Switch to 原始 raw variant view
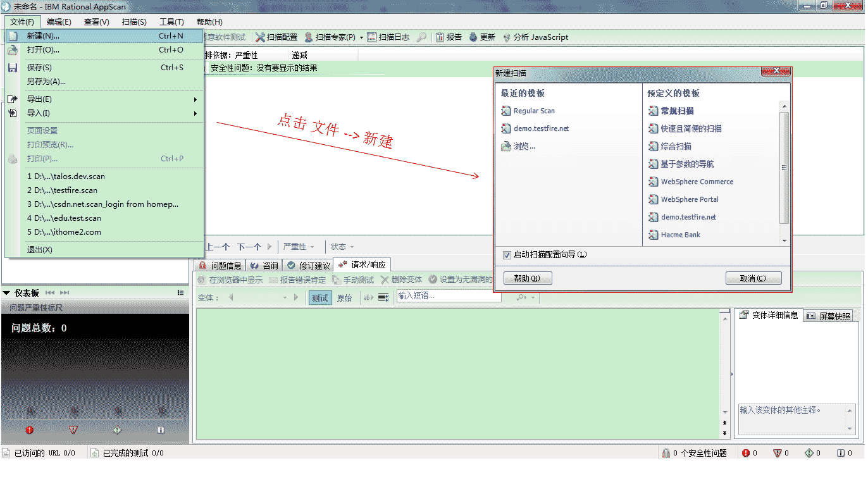This screenshot has height=489, width=868. [x=345, y=296]
